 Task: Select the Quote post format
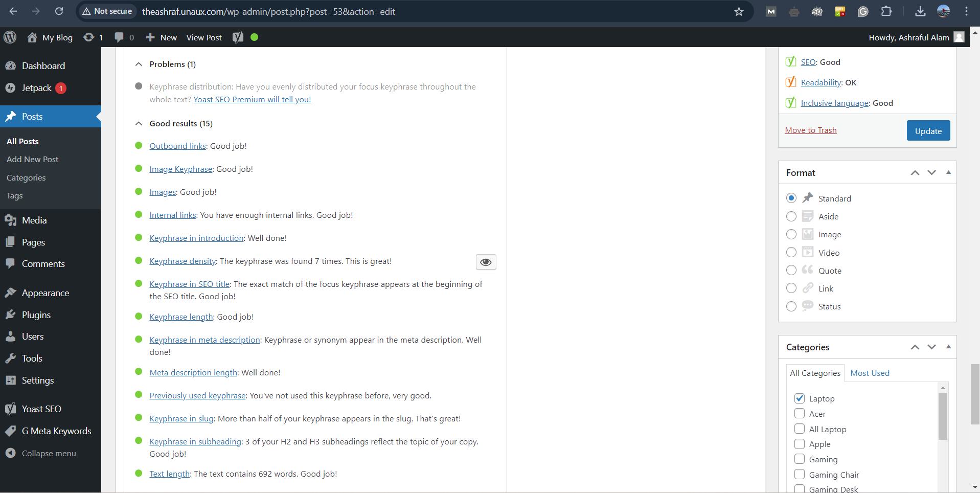pyautogui.click(x=791, y=271)
